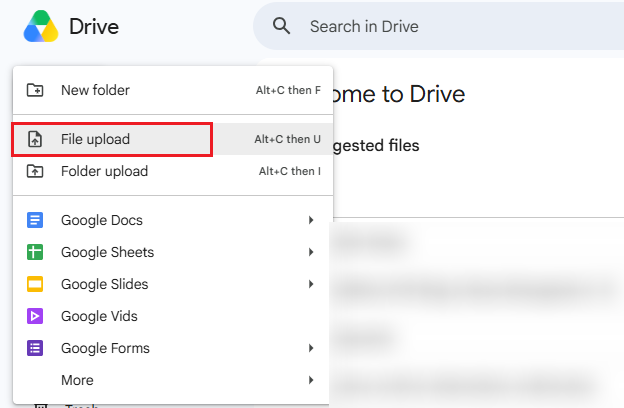The height and width of the screenshot is (408, 624).
Task: Click the File upload page icon
Action: coord(35,139)
